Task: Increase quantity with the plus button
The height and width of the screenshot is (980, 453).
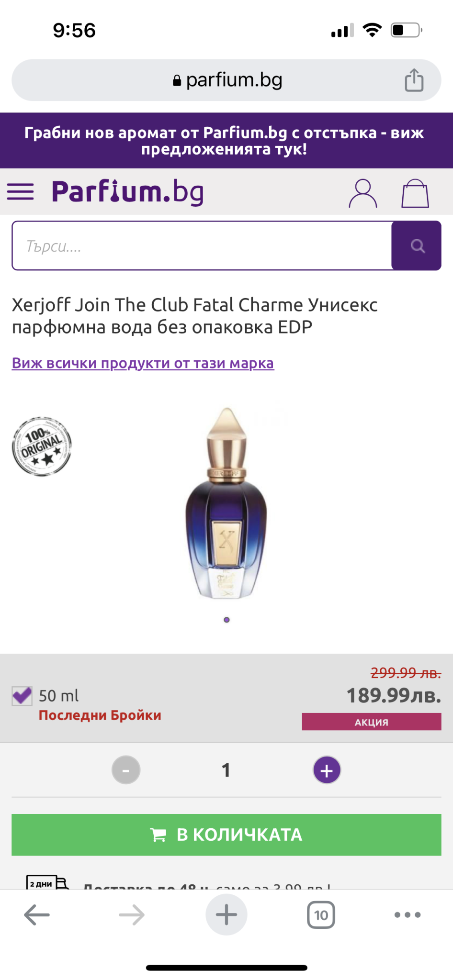Action: click(327, 770)
